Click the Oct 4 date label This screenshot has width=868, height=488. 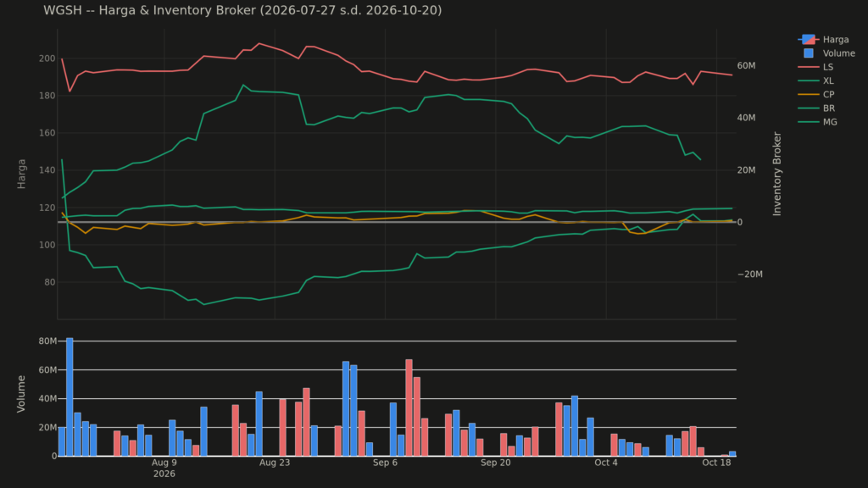[606, 463]
